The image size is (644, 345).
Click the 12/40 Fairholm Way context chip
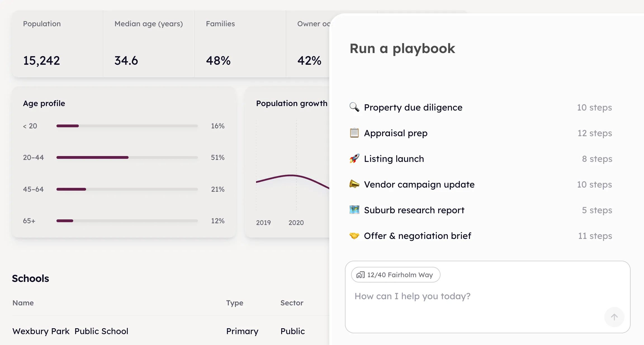[x=396, y=275]
